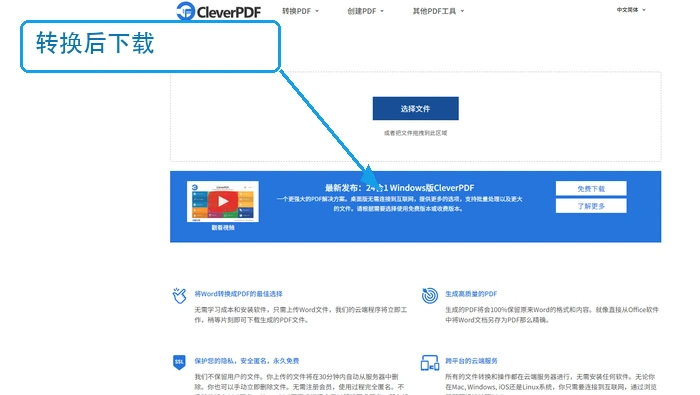The width and height of the screenshot is (700, 395).
Task: Click the 生成高质量的PDF heading
Action: pos(471,294)
